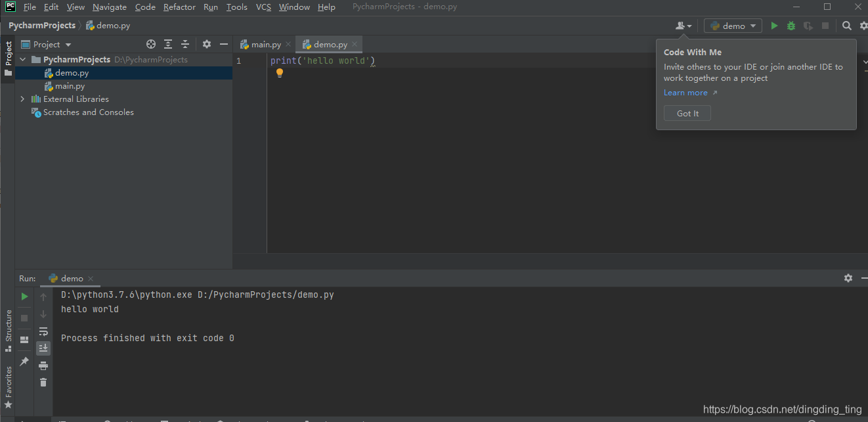Close the demo tab in Run panel
Image resolution: width=868 pixels, height=422 pixels.
(91, 279)
